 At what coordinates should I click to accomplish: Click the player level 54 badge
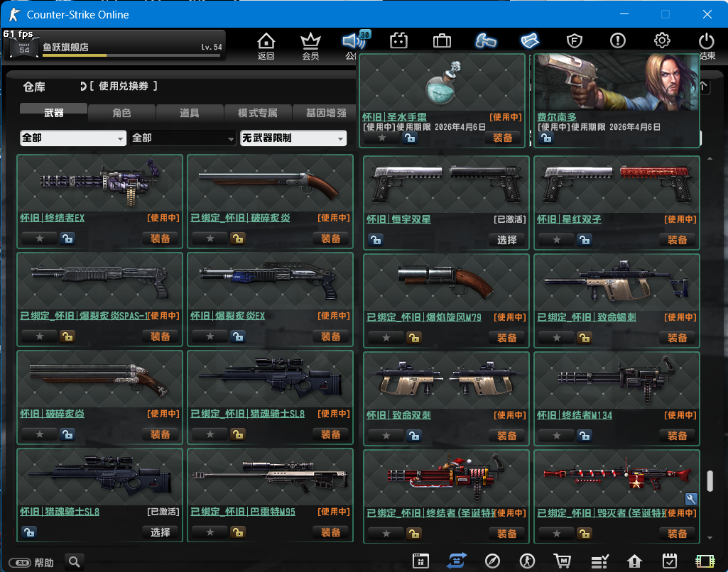(24, 48)
